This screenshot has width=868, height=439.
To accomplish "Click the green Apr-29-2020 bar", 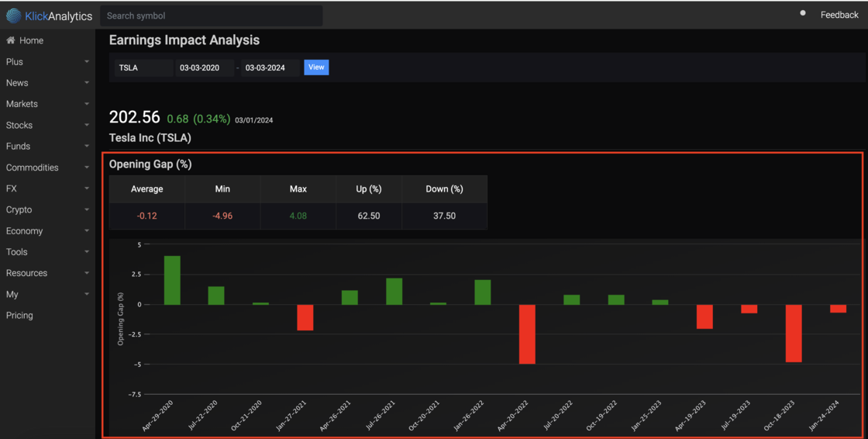I will click(172, 280).
